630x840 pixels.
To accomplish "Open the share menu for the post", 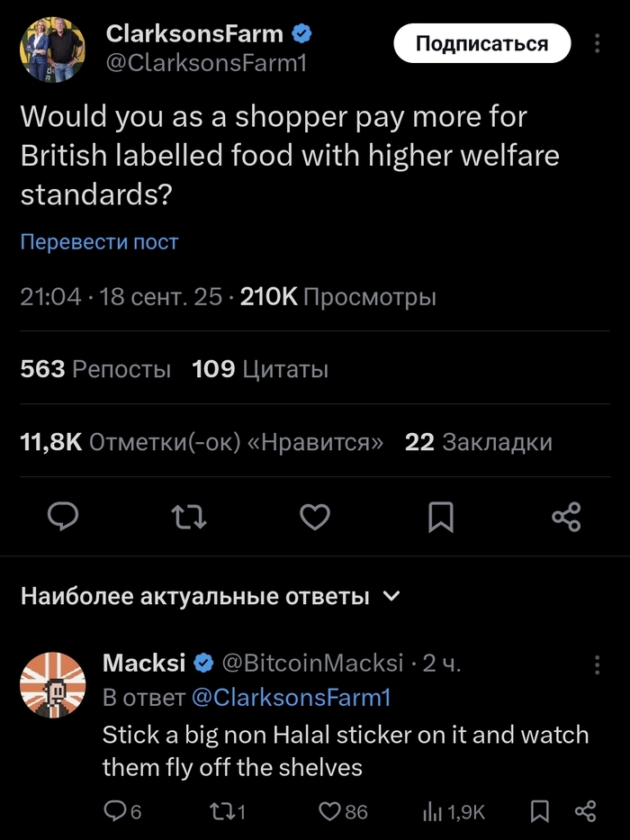I will pos(566,517).
